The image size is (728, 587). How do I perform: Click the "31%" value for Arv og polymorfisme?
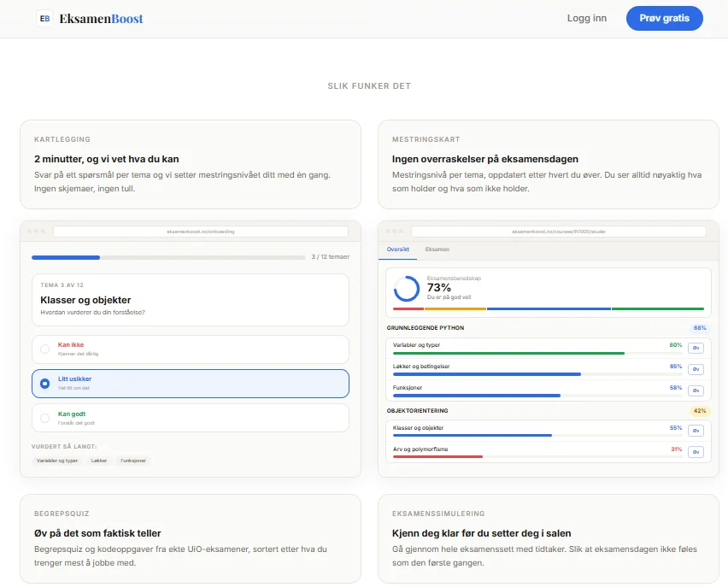[677, 449]
